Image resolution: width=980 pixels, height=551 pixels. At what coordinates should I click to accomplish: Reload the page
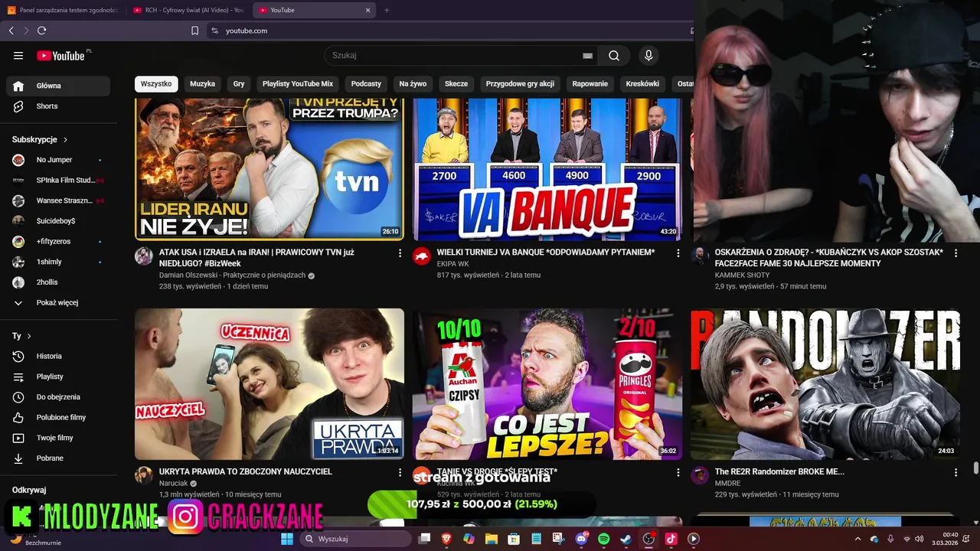click(41, 31)
